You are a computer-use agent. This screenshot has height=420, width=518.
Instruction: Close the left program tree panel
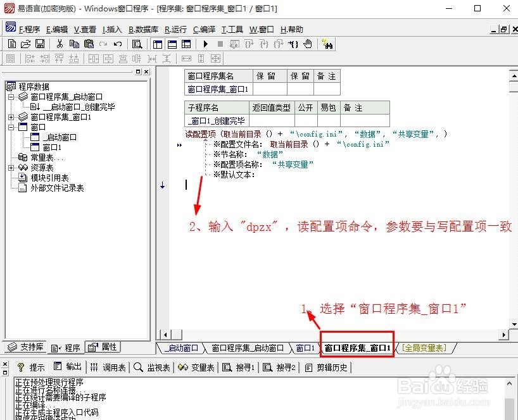point(146,71)
